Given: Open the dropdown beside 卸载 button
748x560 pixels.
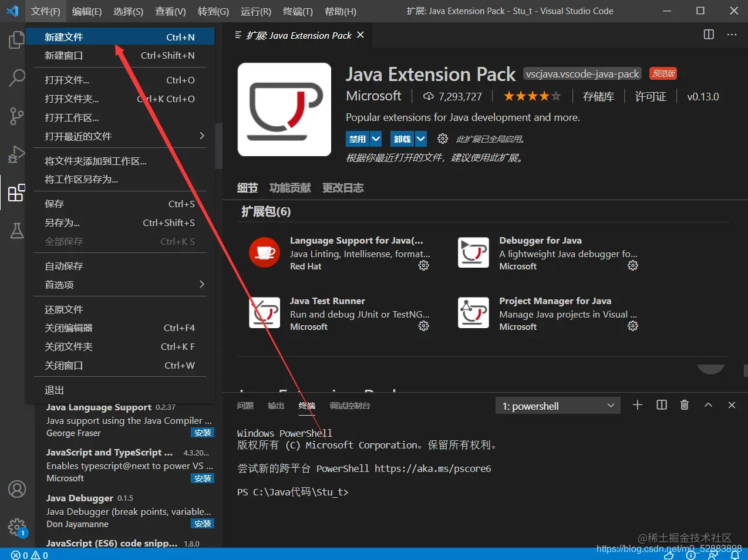Looking at the screenshot, I should [420, 139].
